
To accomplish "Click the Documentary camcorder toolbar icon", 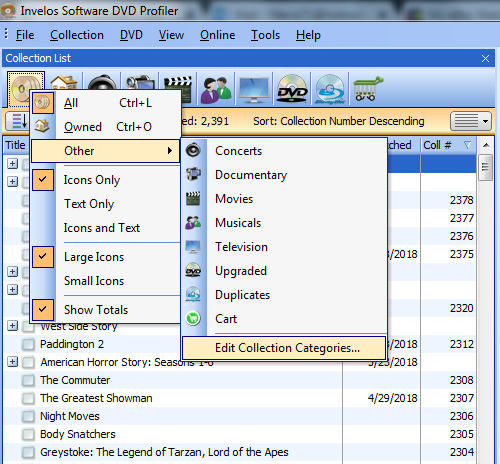I will coord(140,82).
